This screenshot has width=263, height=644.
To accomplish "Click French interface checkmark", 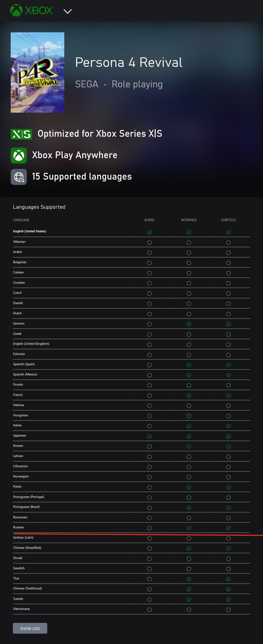I will point(189,395).
